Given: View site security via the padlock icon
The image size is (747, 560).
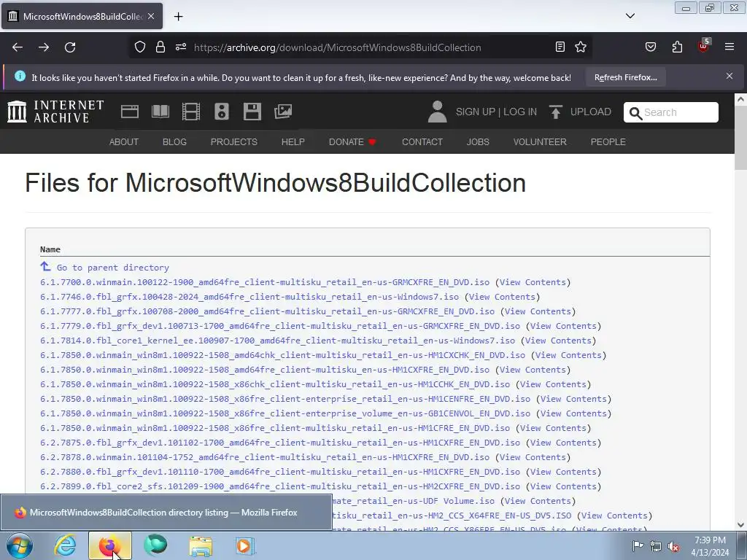Looking at the screenshot, I should 160,47.
